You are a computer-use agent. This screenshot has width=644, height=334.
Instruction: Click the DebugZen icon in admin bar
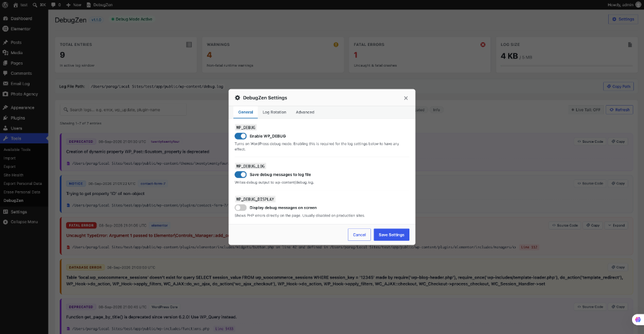click(89, 5)
